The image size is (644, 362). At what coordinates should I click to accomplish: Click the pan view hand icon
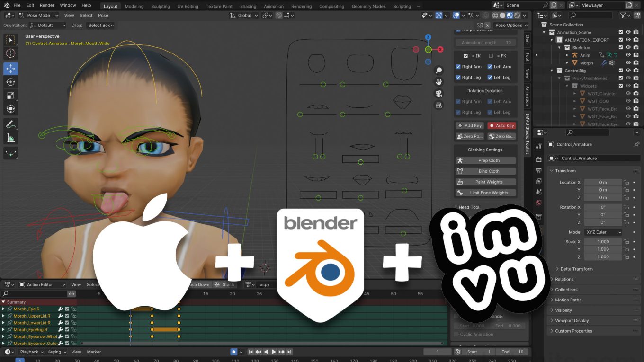(x=439, y=82)
